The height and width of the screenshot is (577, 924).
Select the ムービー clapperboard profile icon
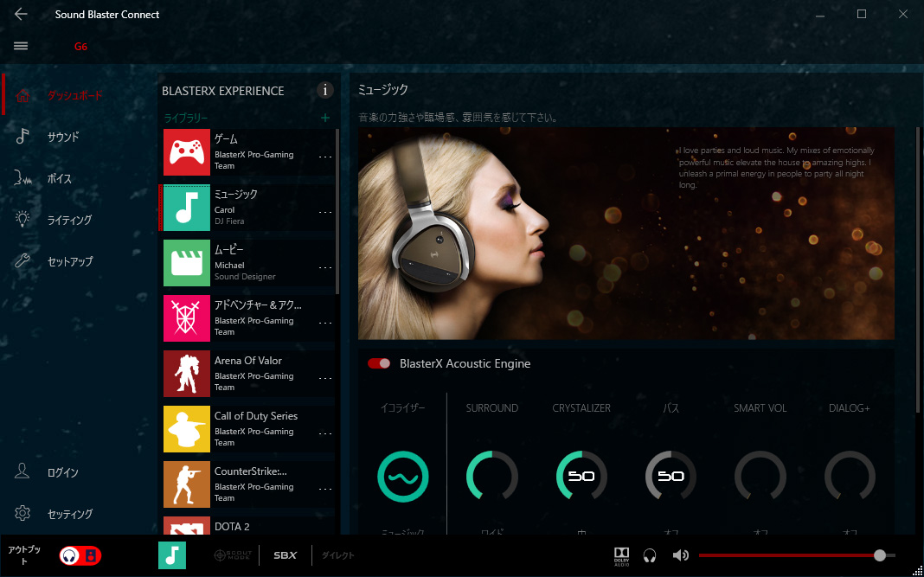pyautogui.click(x=187, y=263)
